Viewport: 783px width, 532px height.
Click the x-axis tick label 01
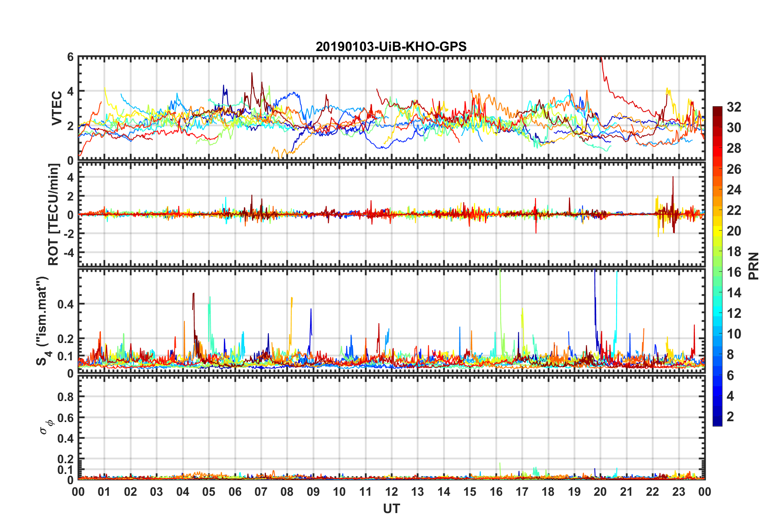coord(104,492)
